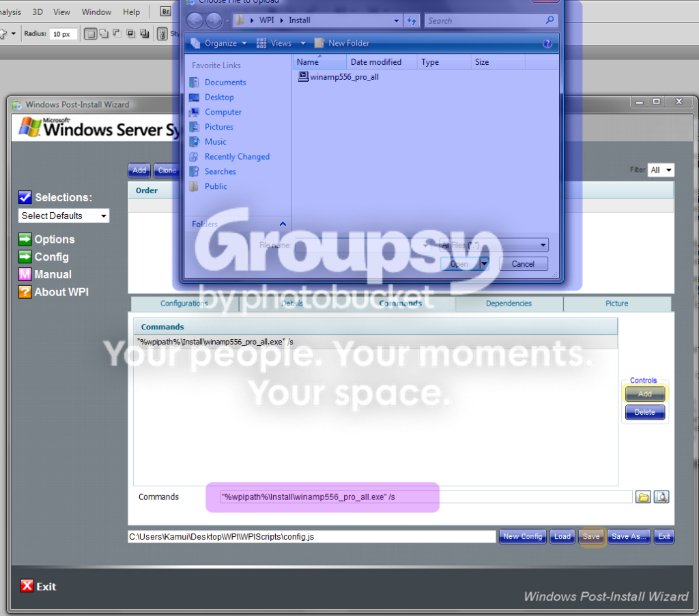Click the Load button
699x616 pixels.
(x=562, y=536)
